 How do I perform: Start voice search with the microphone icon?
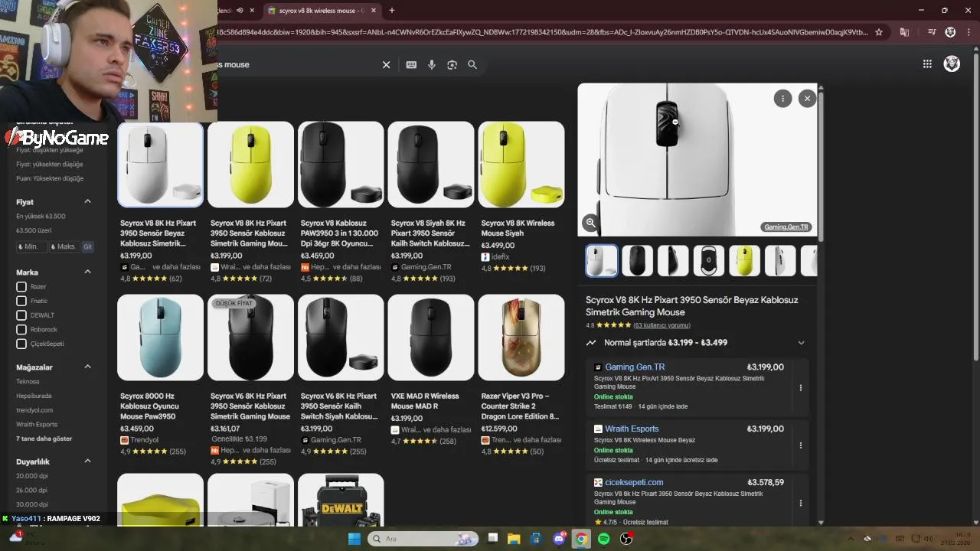point(432,65)
